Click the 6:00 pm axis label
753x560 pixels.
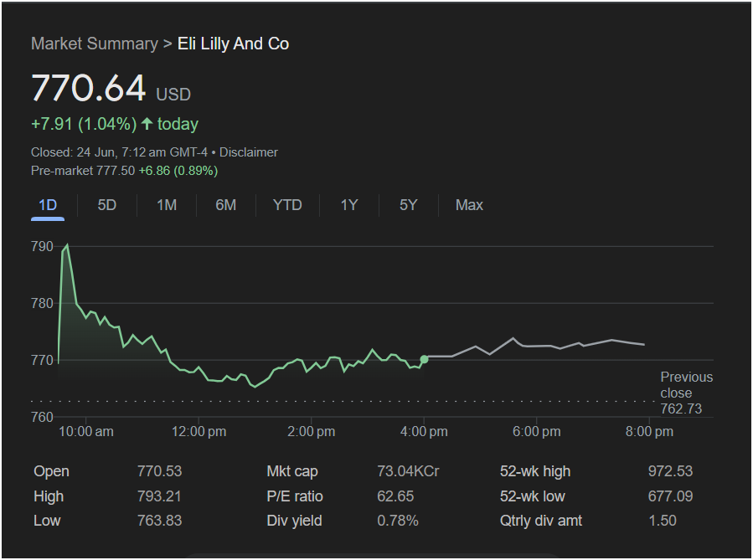pos(536,431)
